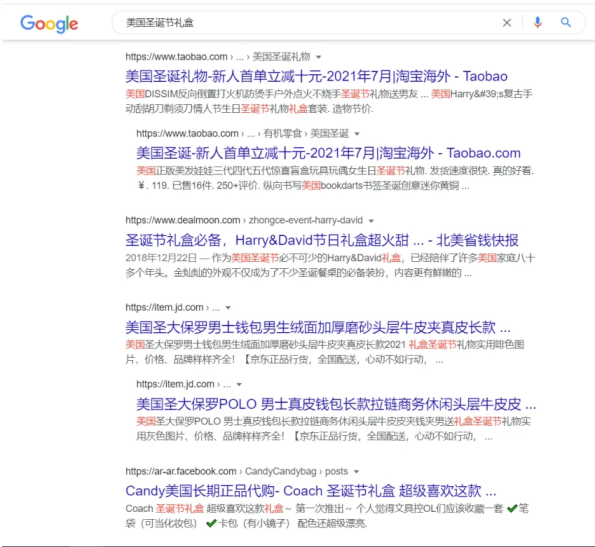The width and height of the screenshot is (595, 547).
Task: Open dropdown arrow beside CandyCandybag › posts URL
Action: 356,472
